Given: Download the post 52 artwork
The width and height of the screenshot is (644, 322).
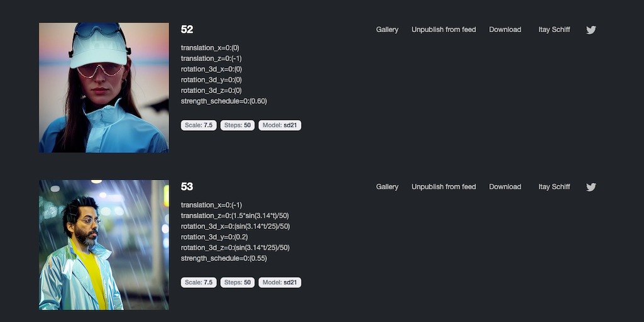Looking at the screenshot, I should click(505, 30).
